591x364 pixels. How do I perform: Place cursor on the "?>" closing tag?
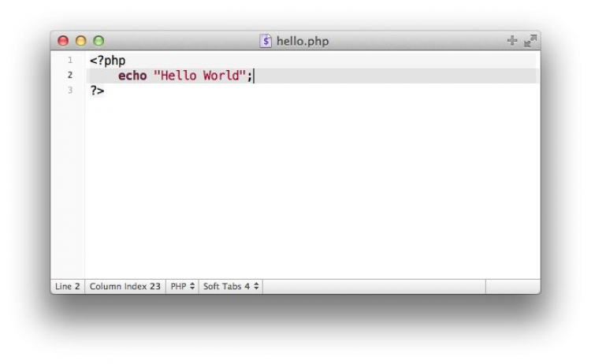click(x=97, y=91)
